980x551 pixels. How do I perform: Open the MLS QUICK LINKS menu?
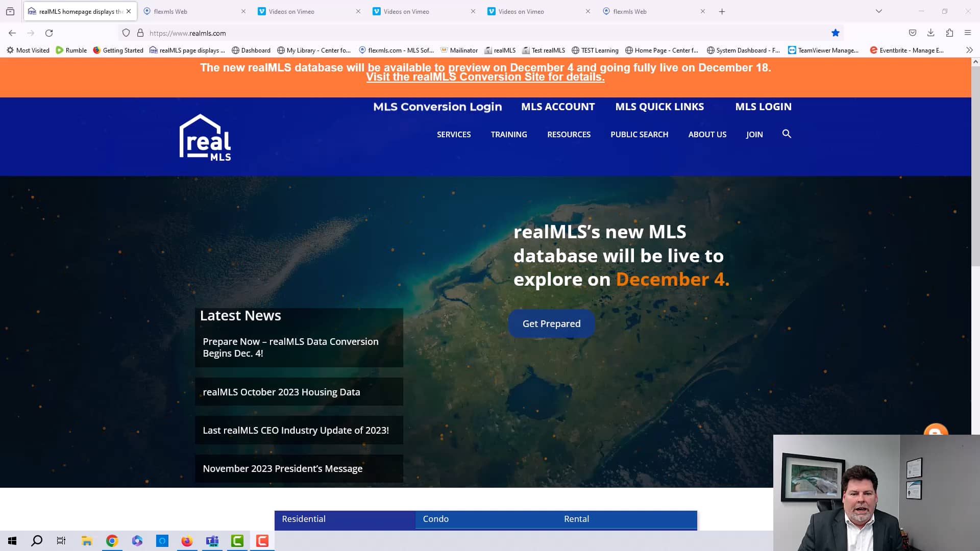click(659, 107)
